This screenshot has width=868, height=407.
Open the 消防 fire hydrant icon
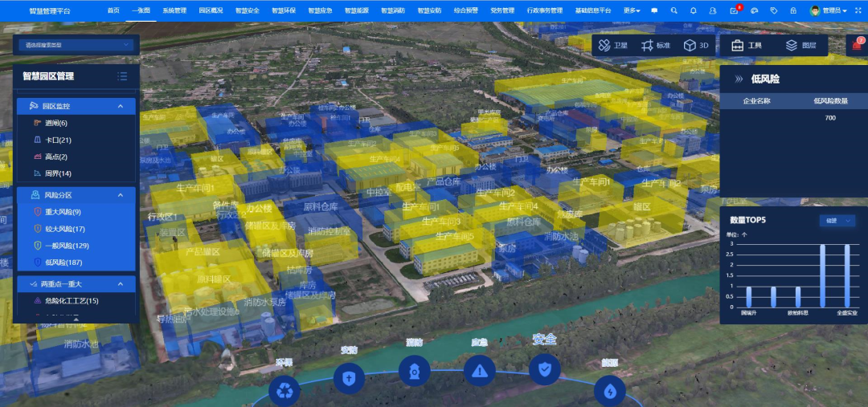point(415,371)
